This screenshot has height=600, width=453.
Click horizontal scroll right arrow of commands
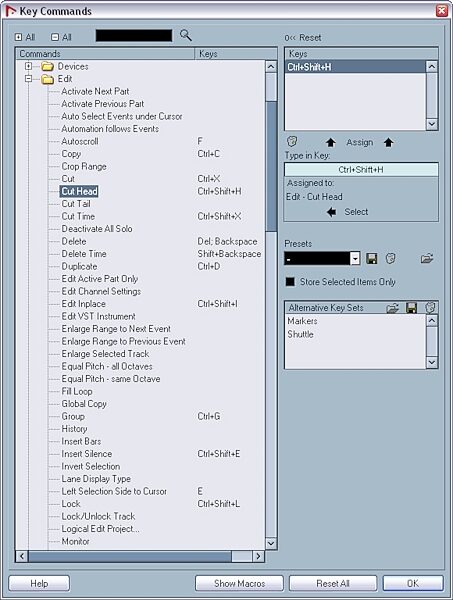pyautogui.click(x=258, y=556)
